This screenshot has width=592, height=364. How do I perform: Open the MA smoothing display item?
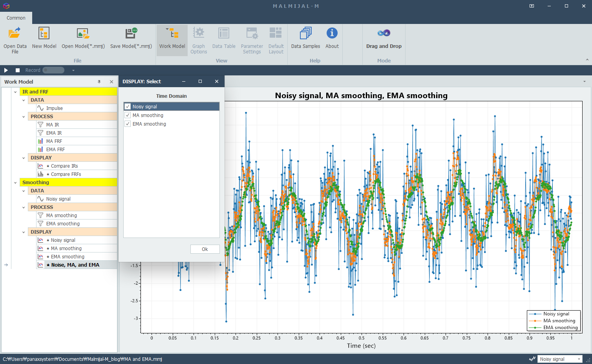[x=77, y=248]
